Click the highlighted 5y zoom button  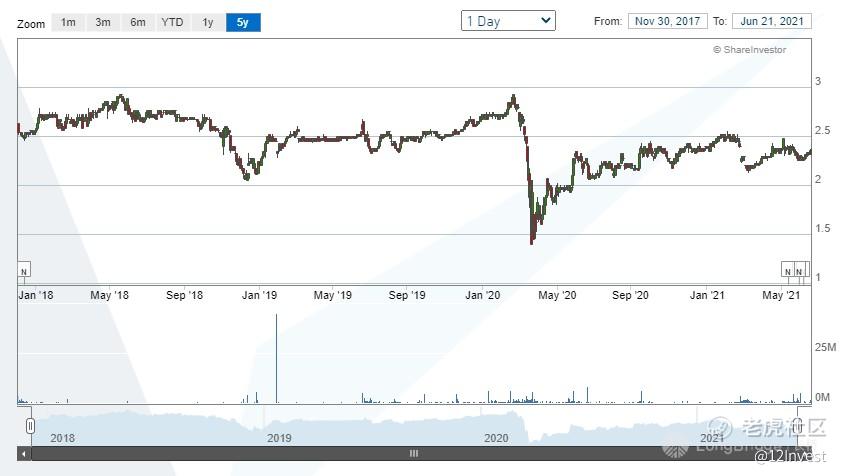243,22
